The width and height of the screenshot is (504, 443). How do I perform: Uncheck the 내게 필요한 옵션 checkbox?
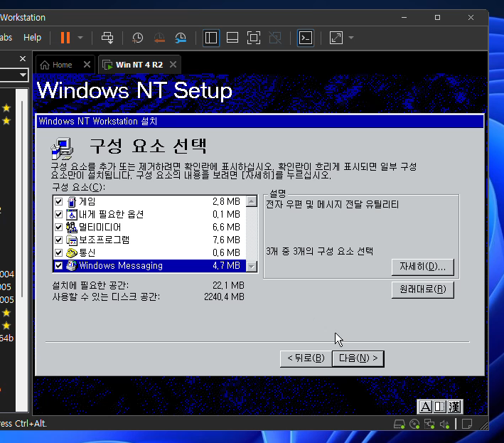pyautogui.click(x=58, y=215)
